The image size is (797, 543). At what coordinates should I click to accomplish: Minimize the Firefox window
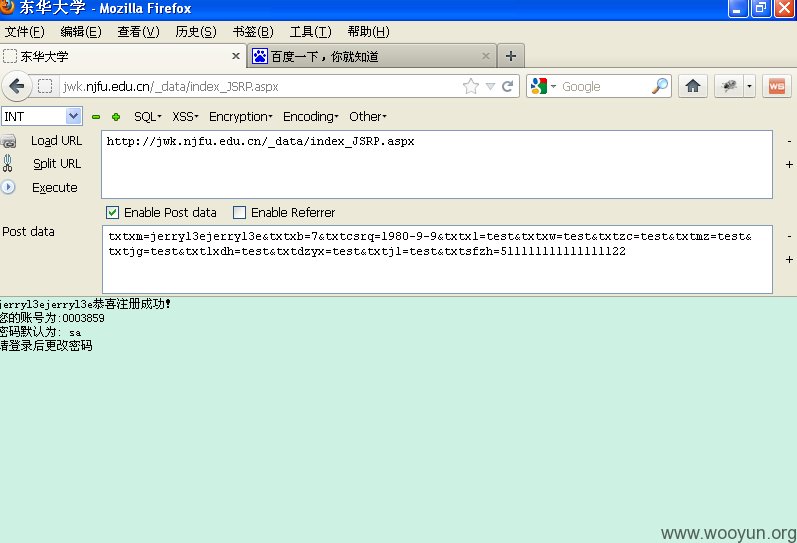pyautogui.click(x=737, y=9)
